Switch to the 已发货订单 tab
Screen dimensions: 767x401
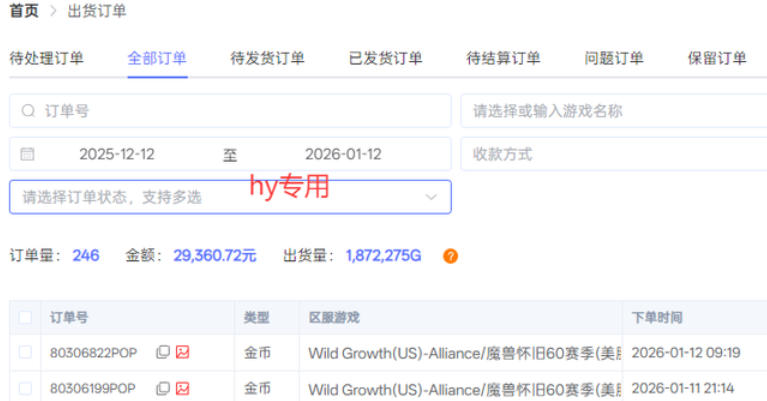point(385,58)
